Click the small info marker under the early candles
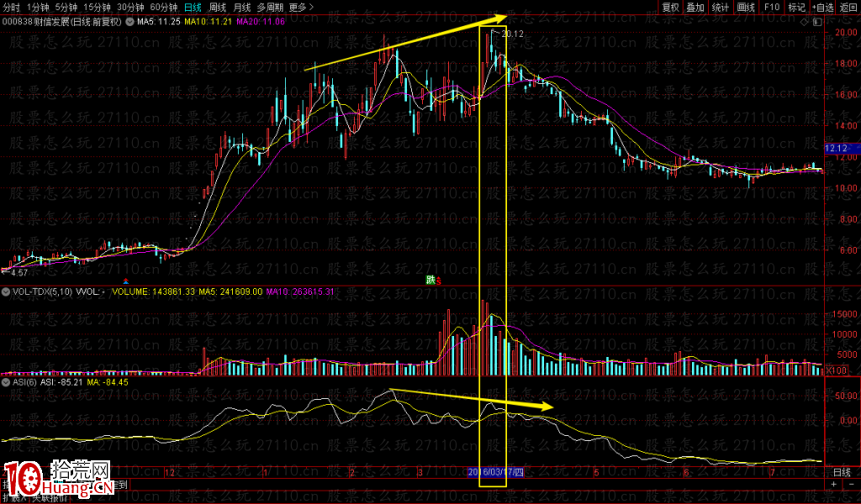The width and height of the screenshot is (861, 504). click(126, 281)
